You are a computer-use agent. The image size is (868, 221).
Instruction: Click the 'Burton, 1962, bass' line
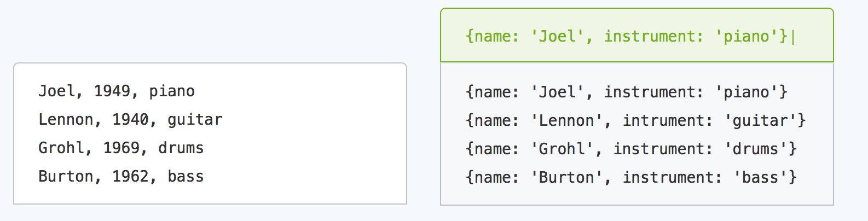121,176
